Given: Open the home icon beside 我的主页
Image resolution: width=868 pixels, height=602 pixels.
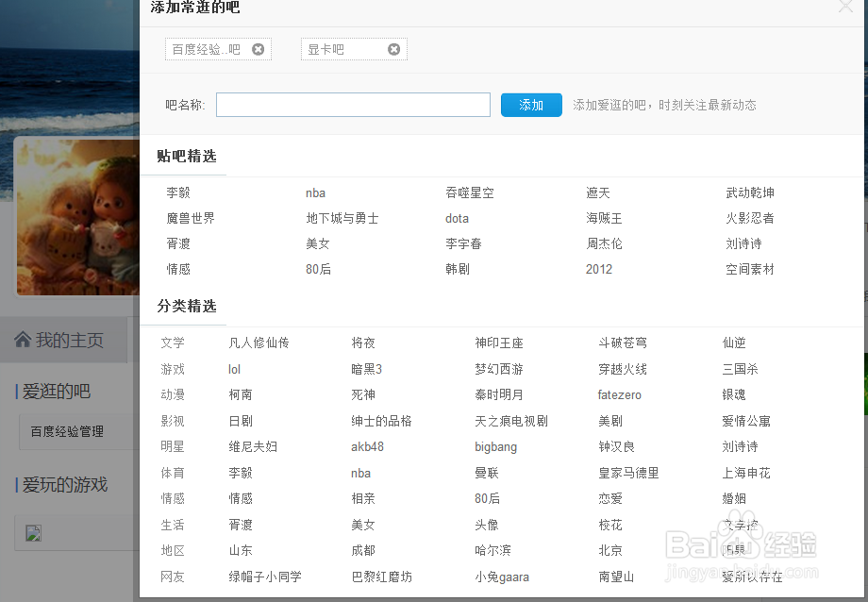Looking at the screenshot, I should click(23, 340).
